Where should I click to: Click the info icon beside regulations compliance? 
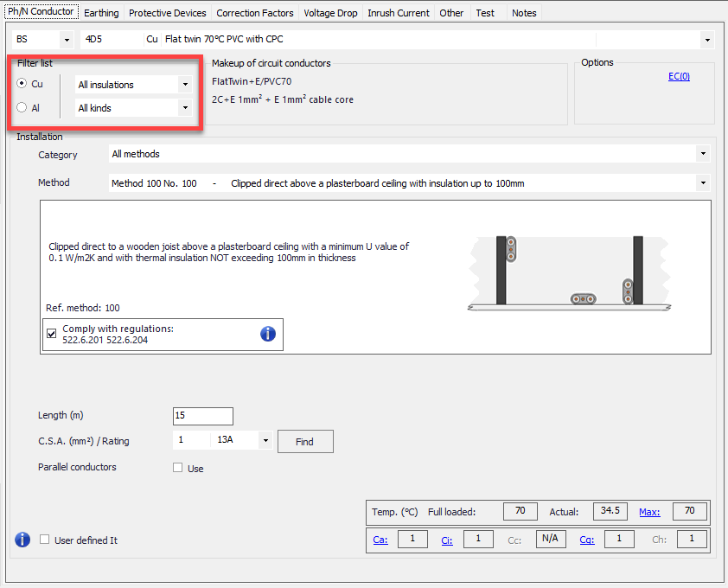click(268, 334)
